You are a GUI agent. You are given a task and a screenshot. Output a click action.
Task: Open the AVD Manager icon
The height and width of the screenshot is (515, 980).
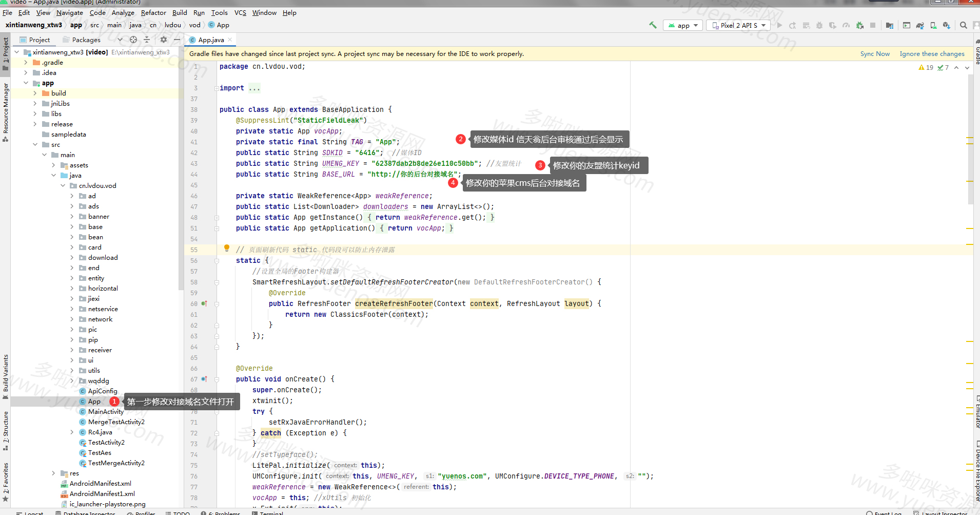point(933,25)
